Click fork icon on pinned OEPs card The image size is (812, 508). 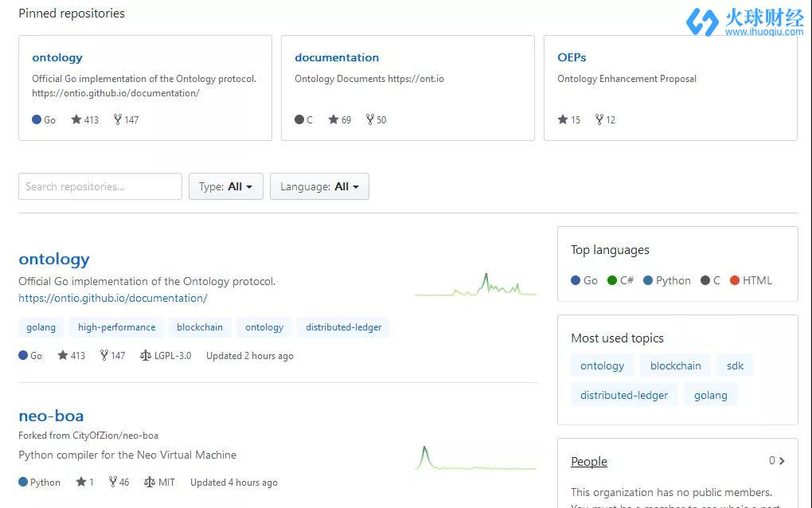point(599,119)
